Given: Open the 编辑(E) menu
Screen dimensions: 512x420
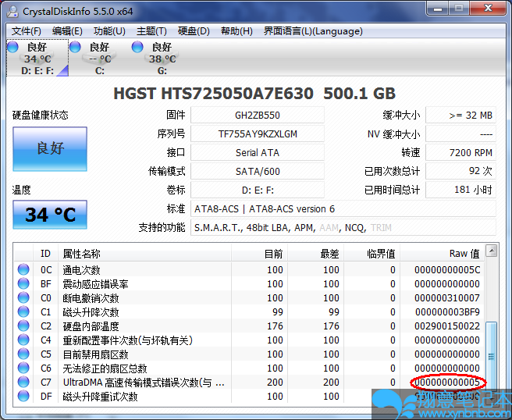Looking at the screenshot, I should [67, 31].
